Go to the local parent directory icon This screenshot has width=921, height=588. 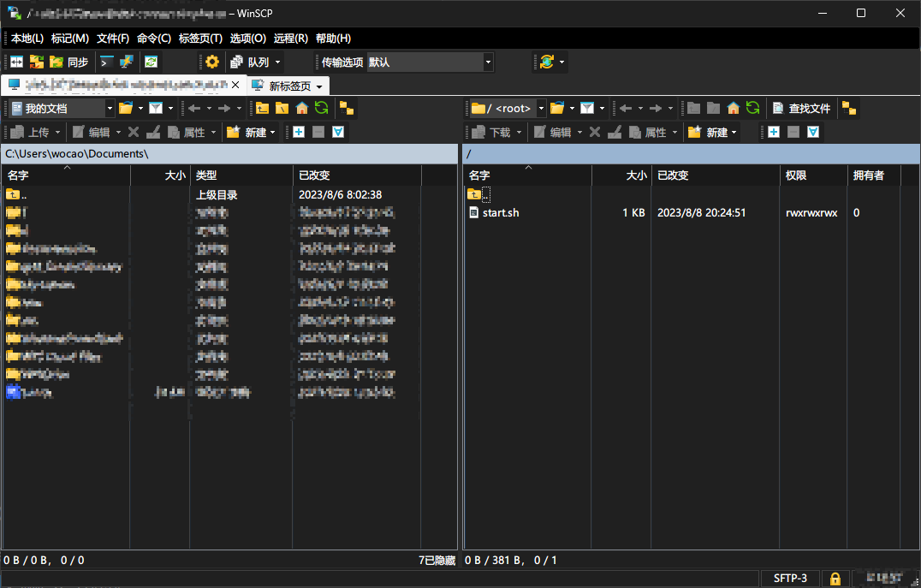tap(262, 108)
